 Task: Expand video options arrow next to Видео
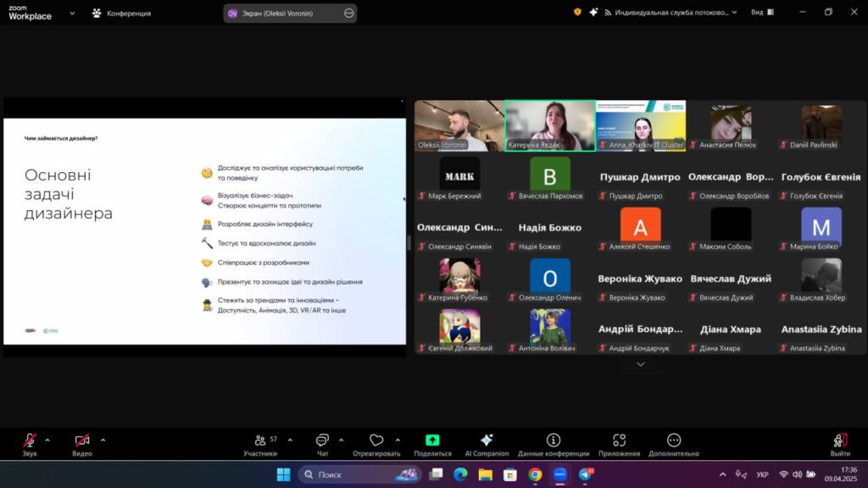point(103,440)
